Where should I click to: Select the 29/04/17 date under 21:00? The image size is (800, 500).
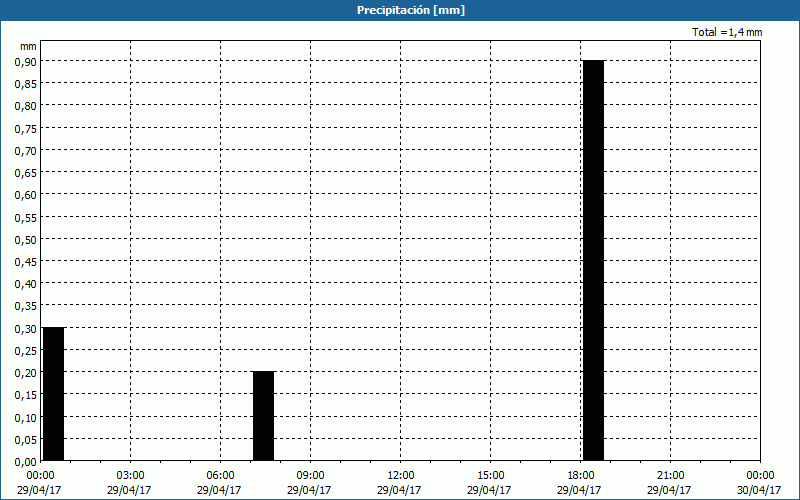tap(669, 490)
